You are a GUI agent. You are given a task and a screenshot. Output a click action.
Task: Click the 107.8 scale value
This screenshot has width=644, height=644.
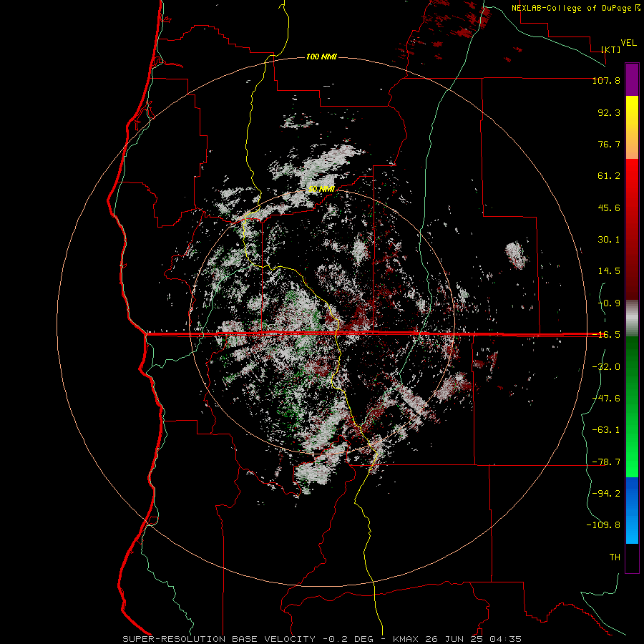(606, 80)
